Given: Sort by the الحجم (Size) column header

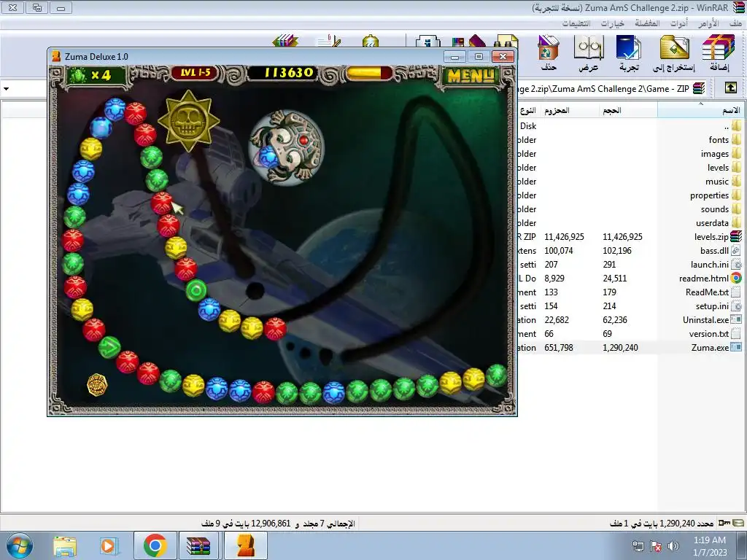Looking at the screenshot, I should (628, 110).
